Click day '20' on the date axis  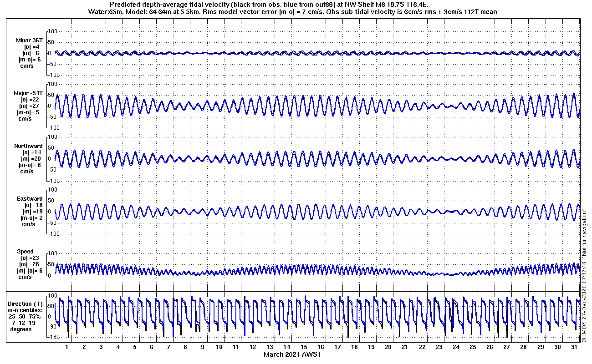(x=388, y=347)
